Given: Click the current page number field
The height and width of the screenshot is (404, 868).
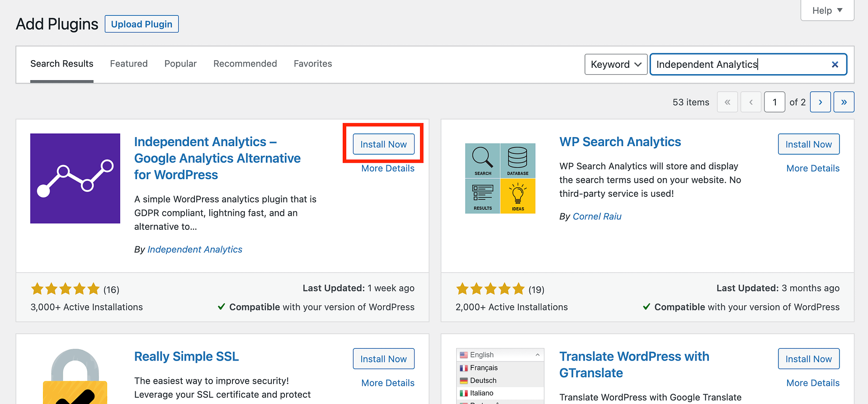Looking at the screenshot, I should point(774,102).
